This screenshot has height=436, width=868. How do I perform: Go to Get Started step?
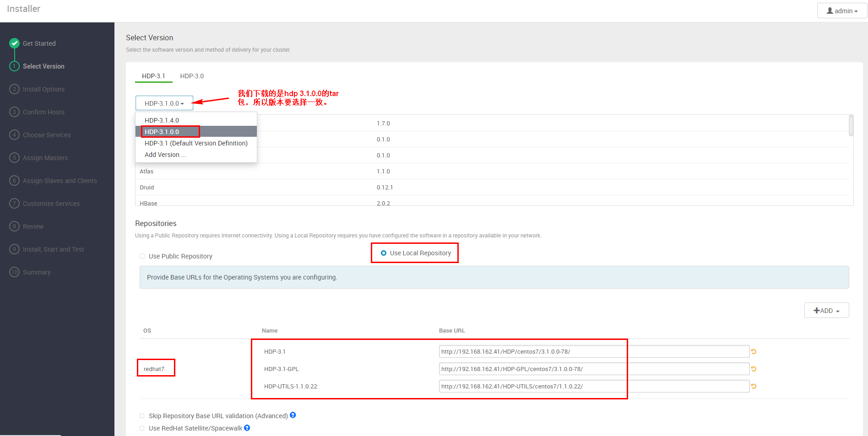(39, 43)
